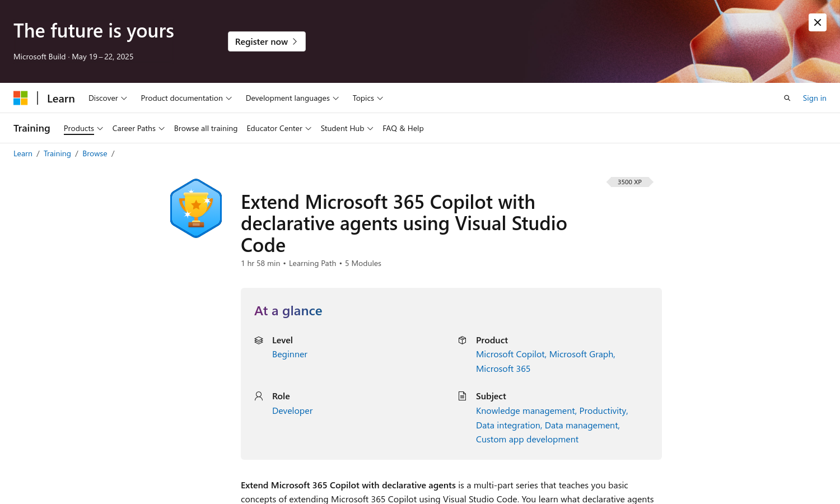Viewport: 840px width, 504px height.
Task: Click the document icon next to Subject
Action: click(x=462, y=396)
